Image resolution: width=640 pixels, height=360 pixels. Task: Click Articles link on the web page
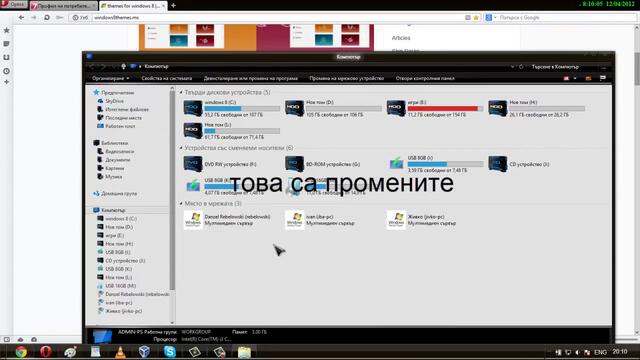tap(401, 38)
